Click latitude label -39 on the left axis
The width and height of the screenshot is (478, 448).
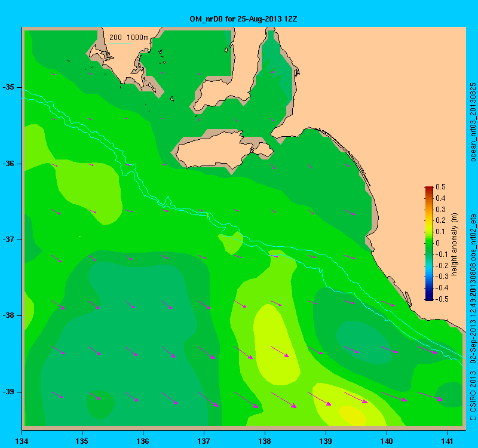[x=8, y=392]
